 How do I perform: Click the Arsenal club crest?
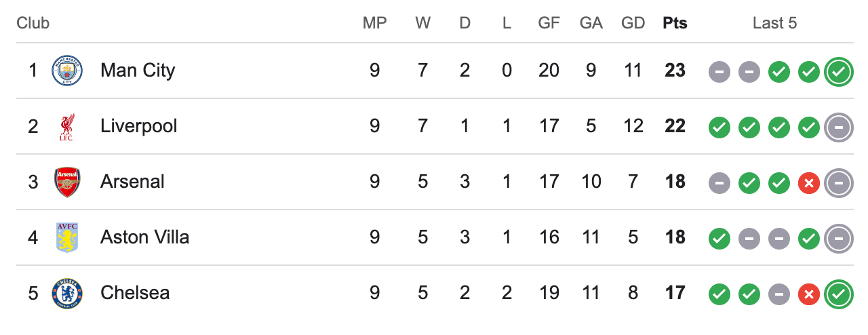(66, 182)
